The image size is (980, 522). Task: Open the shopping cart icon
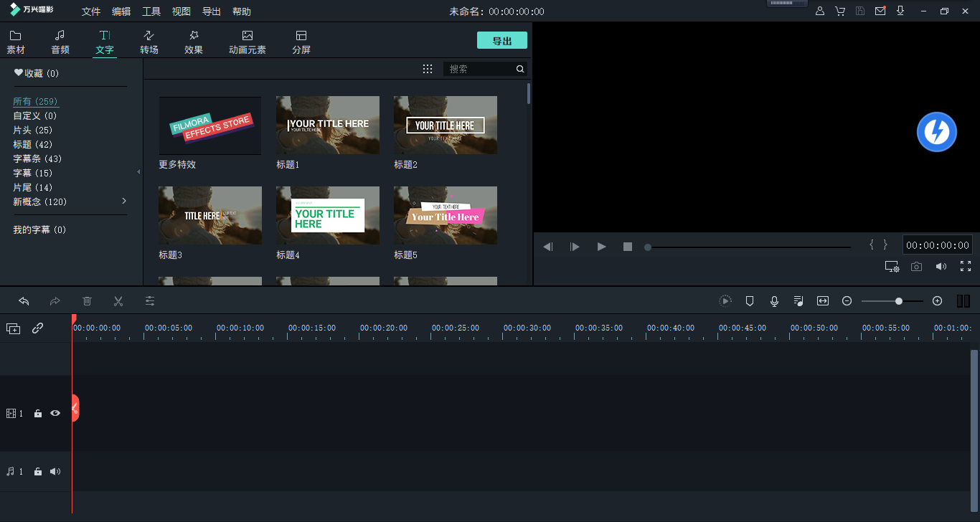point(840,11)
